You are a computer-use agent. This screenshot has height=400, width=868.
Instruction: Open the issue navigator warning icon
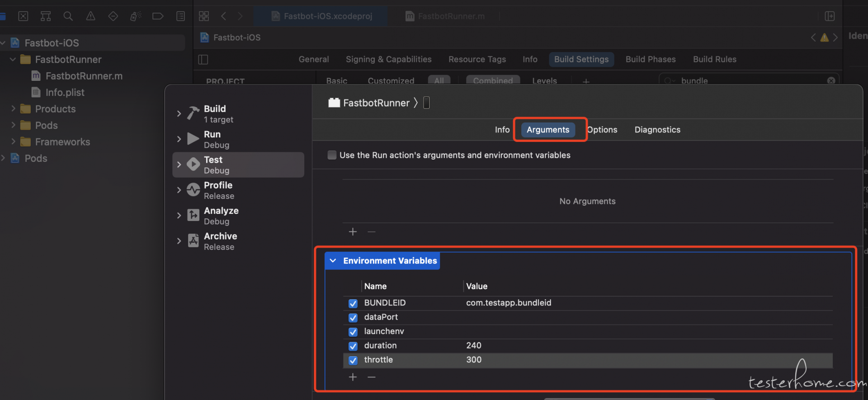pyautogui.click(x=90, y=16)
